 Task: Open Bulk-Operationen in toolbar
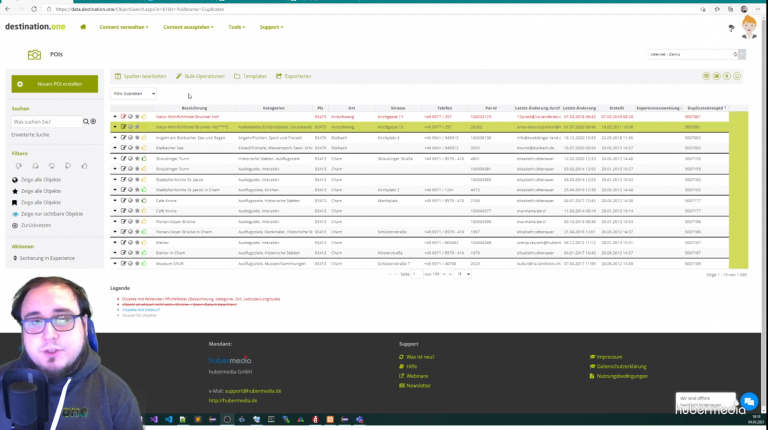[x=200, y=76]
